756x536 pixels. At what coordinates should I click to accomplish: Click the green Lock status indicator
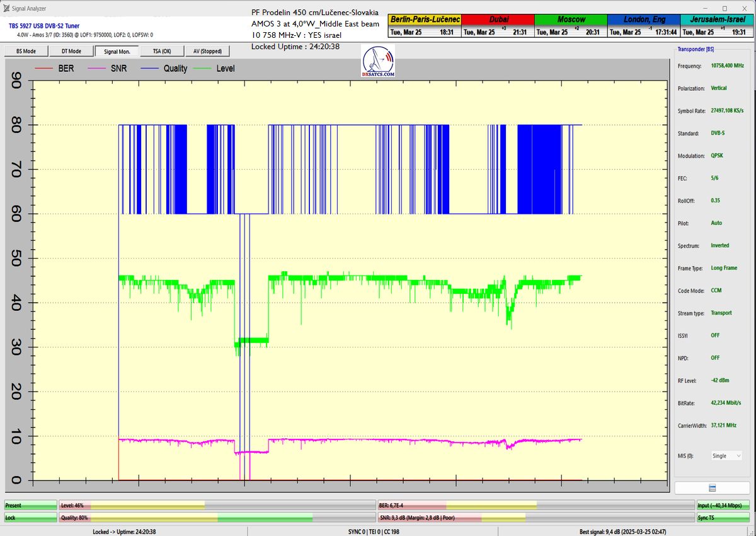pyautogui.click(x=30, y=517)
